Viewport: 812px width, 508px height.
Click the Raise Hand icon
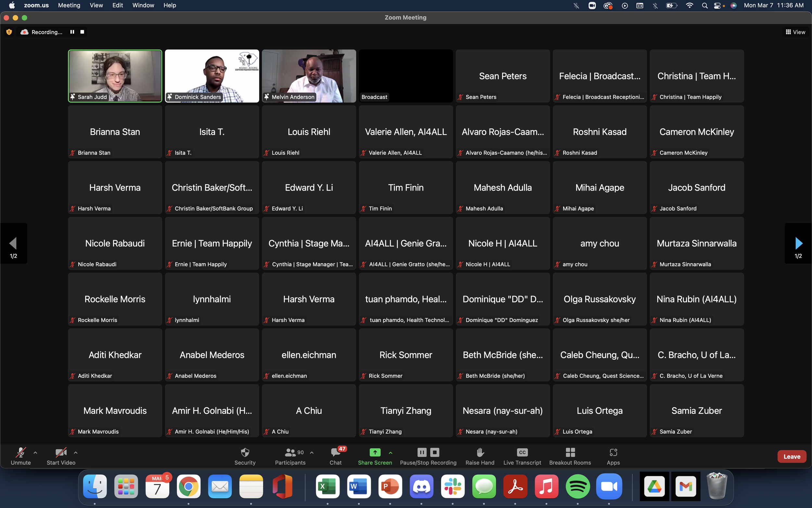pos(480,452)
